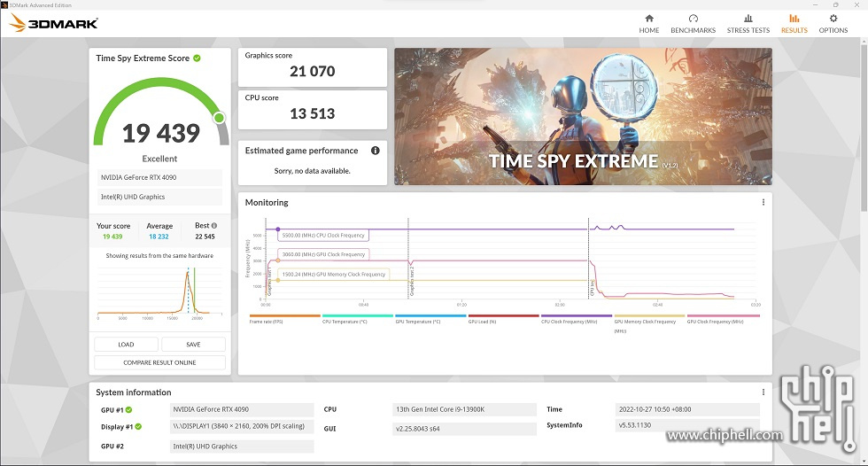Open System information three-dot menu
This screenshot has width=868, height=466.
coord(763,392)
